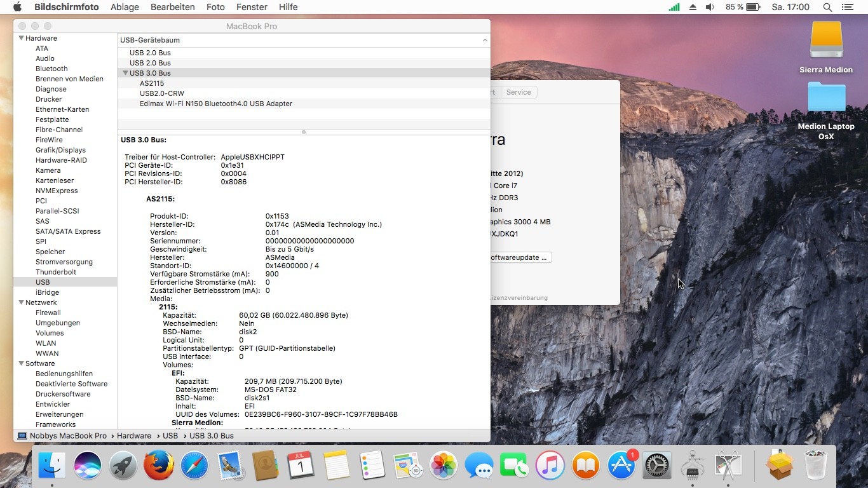
Task: Open the Mail stamp icon in Dock
Action: click(x=230, y=466)
